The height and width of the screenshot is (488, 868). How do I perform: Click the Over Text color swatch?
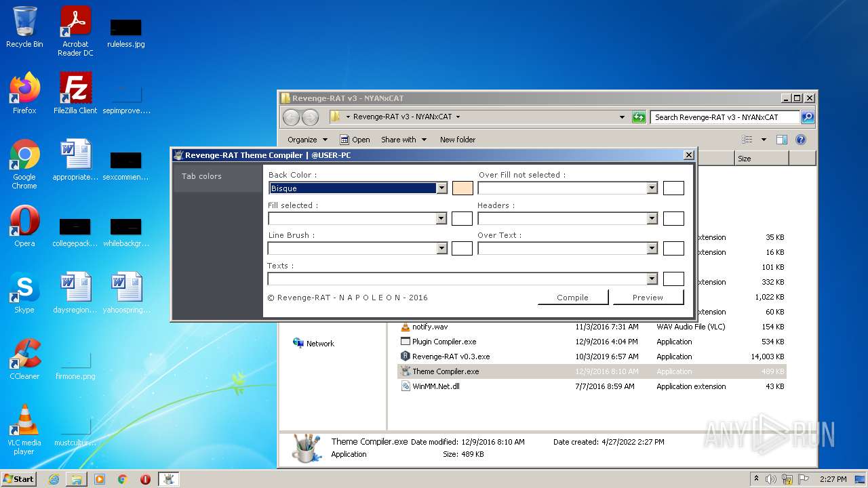coord(673,248)
